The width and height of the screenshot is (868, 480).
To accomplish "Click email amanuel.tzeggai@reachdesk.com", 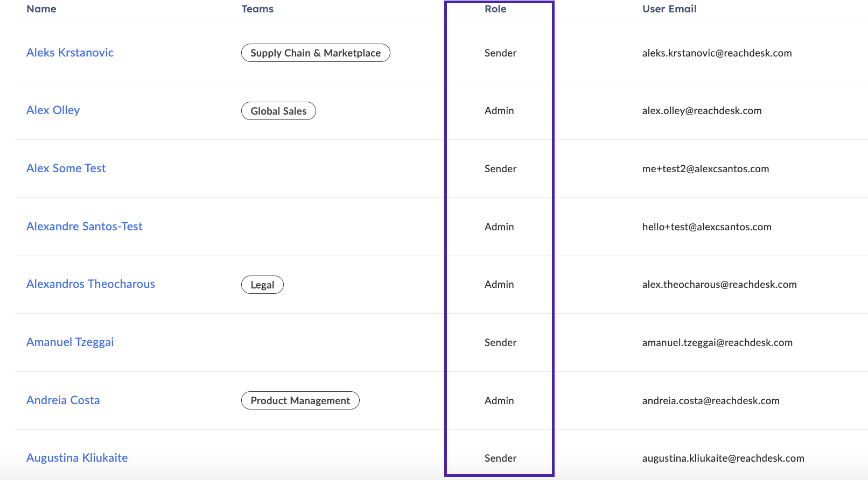I will click(717, 342).
